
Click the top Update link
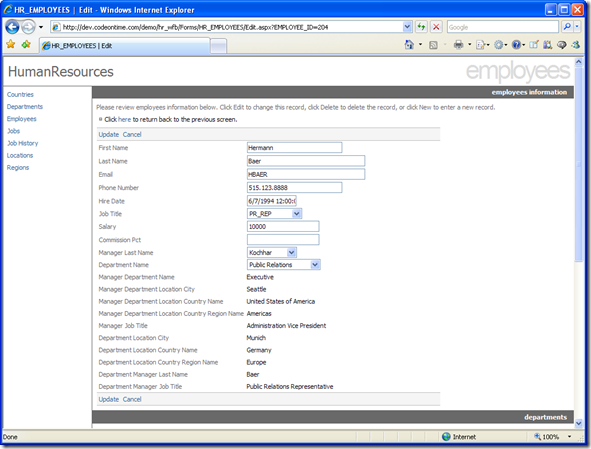coord(109,135)
